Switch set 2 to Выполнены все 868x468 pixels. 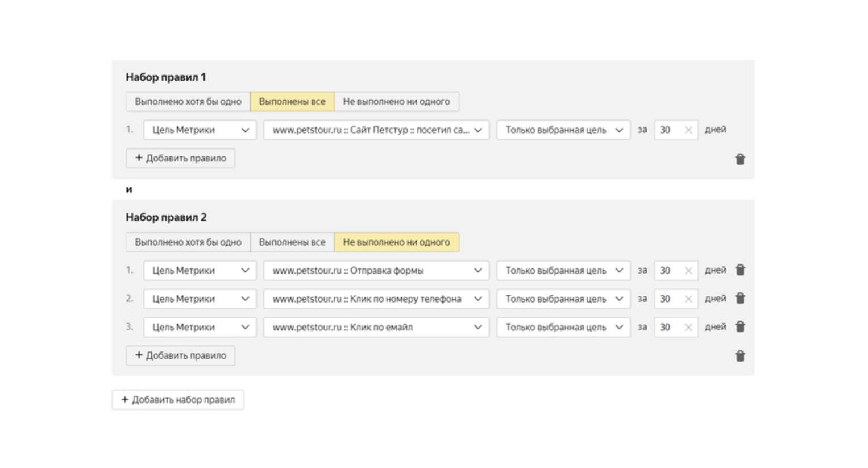tap(292, 242)
